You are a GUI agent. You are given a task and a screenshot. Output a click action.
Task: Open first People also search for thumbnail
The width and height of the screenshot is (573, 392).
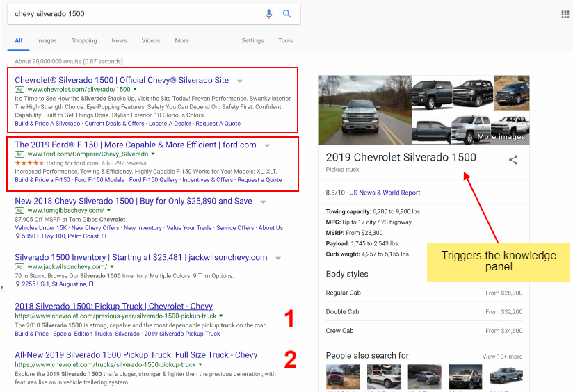click(x=343, y=377)
